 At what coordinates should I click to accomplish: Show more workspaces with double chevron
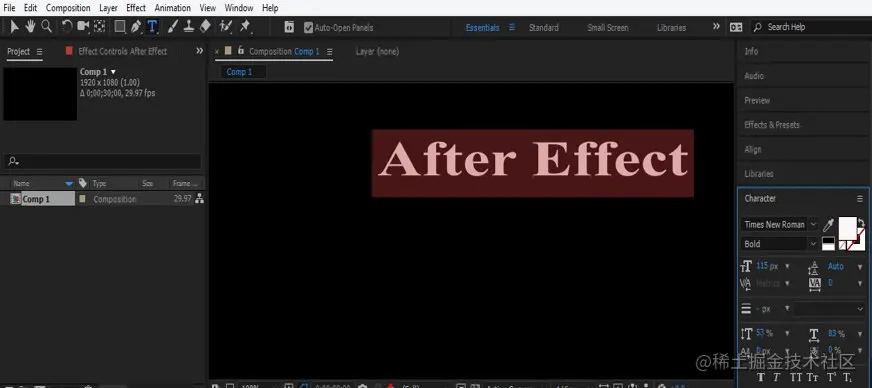716,27
